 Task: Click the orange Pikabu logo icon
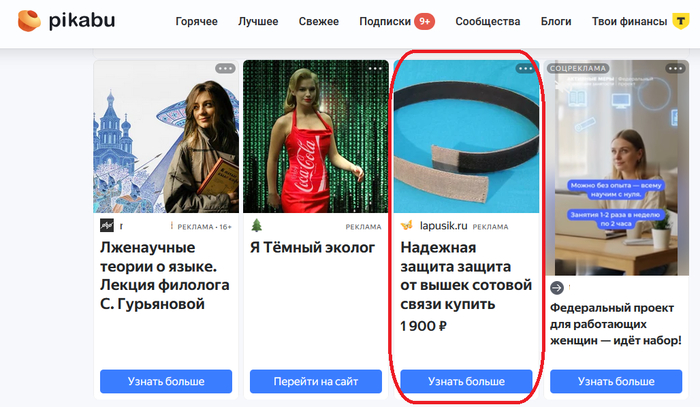point(29,21)
